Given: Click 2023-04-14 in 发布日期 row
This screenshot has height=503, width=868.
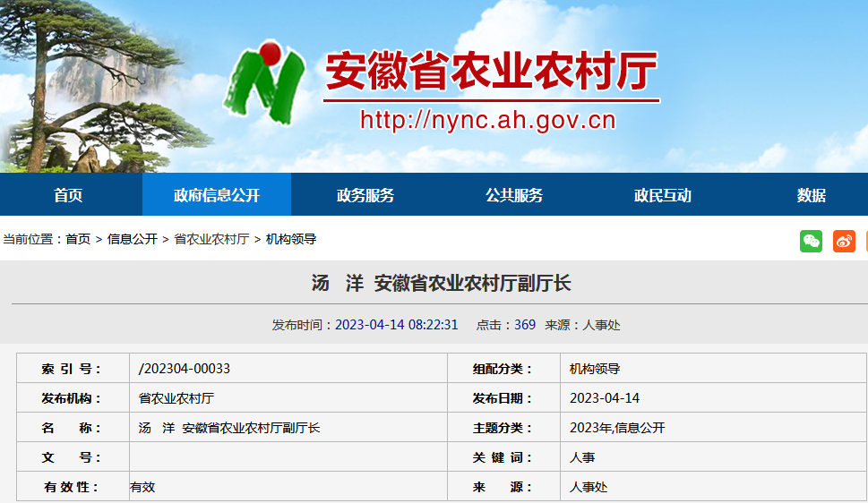Looking at the screenshot, I should point(605,398).
